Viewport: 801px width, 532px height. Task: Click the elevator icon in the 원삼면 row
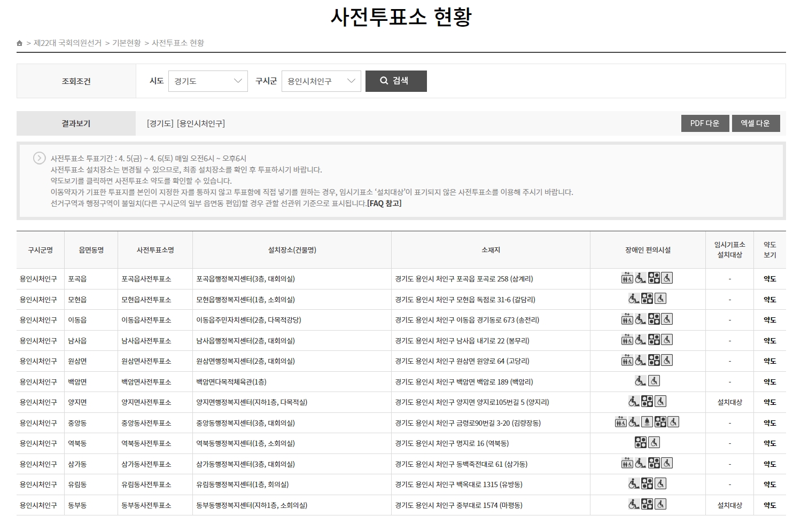627,360
